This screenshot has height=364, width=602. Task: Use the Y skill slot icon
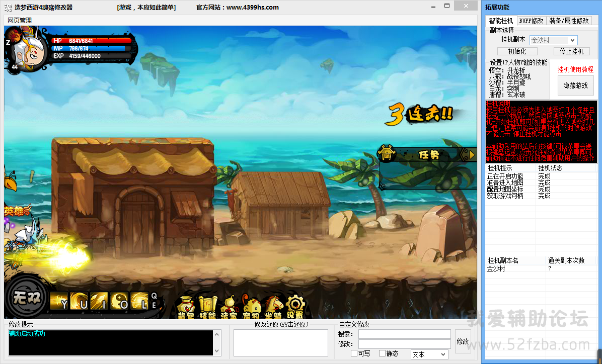click(x=59, y=301)
